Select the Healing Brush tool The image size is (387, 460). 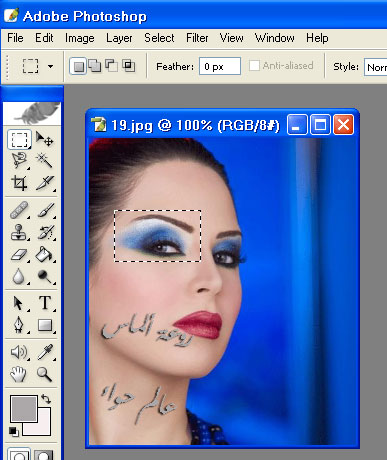pyautogui.click(x=19, y=210)
